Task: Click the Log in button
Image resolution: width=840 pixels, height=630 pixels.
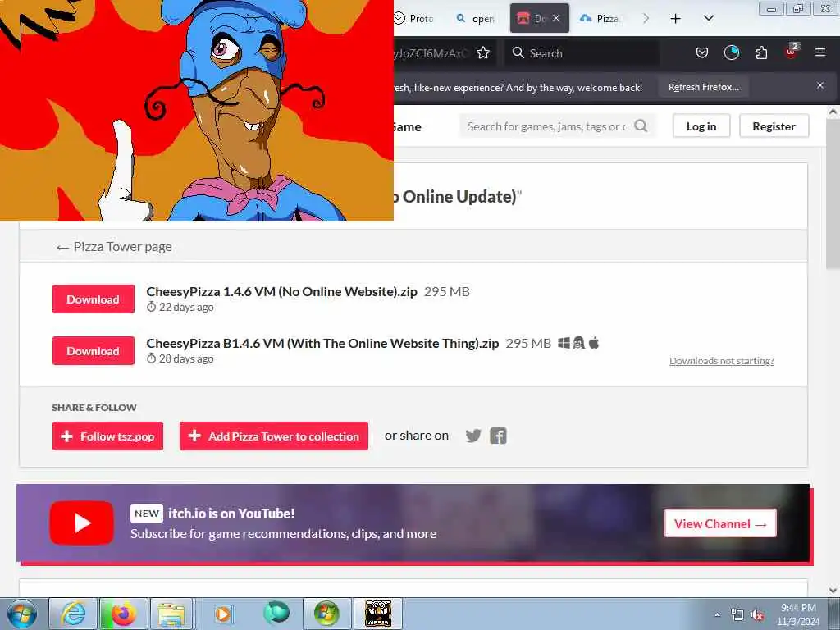Action: pos(701,126)
